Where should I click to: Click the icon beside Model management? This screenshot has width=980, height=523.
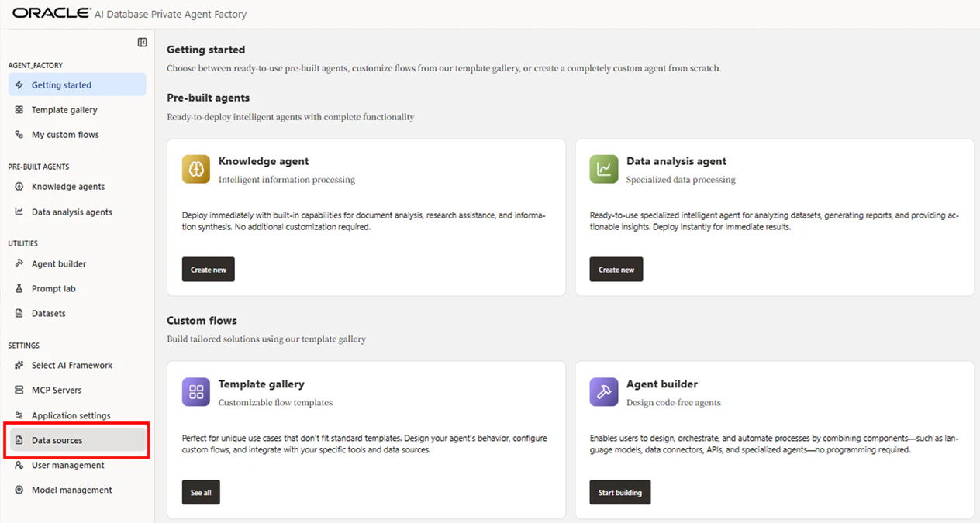pos(19,490)
